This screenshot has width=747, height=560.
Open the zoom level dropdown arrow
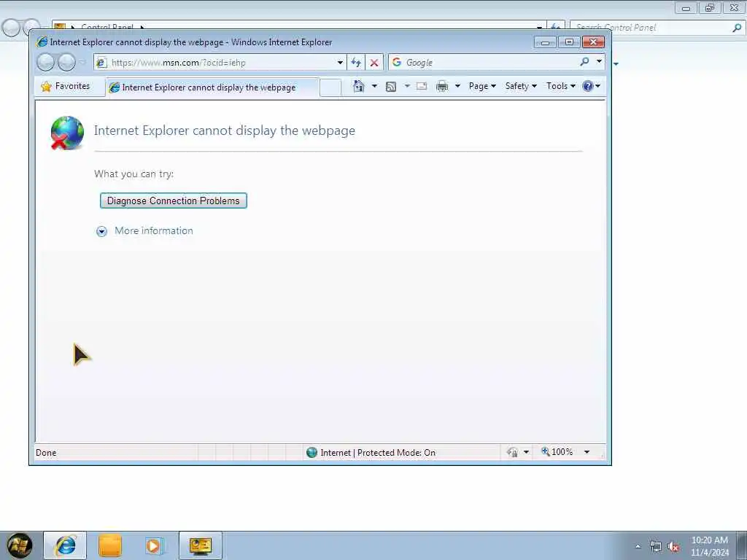coord(587,452)
